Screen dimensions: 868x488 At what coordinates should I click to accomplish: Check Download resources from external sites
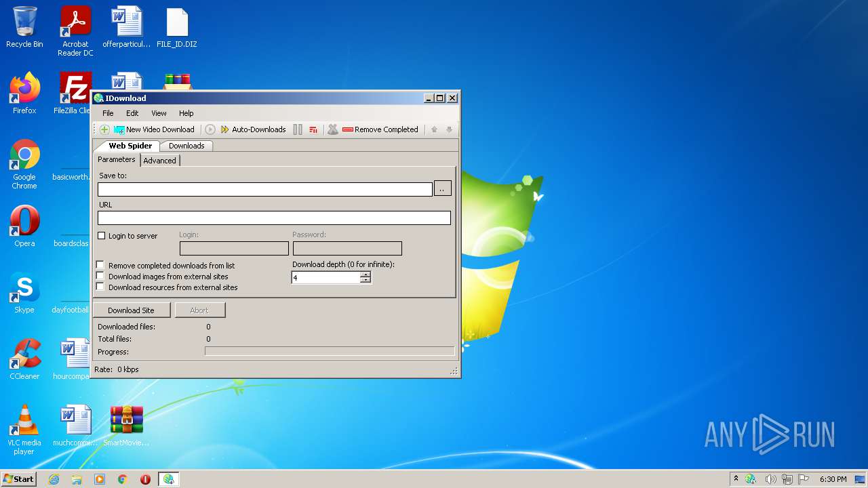(x=100, y=287)
